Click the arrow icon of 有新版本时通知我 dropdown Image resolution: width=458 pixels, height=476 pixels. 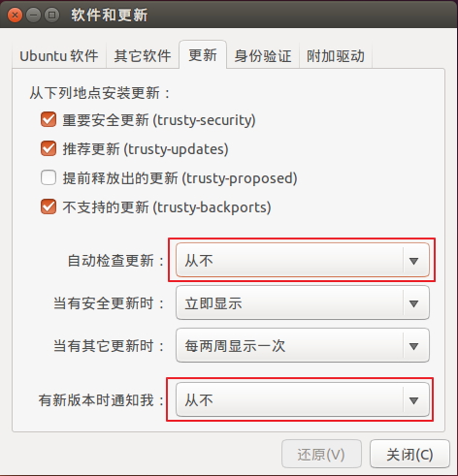tap(413, 400)
